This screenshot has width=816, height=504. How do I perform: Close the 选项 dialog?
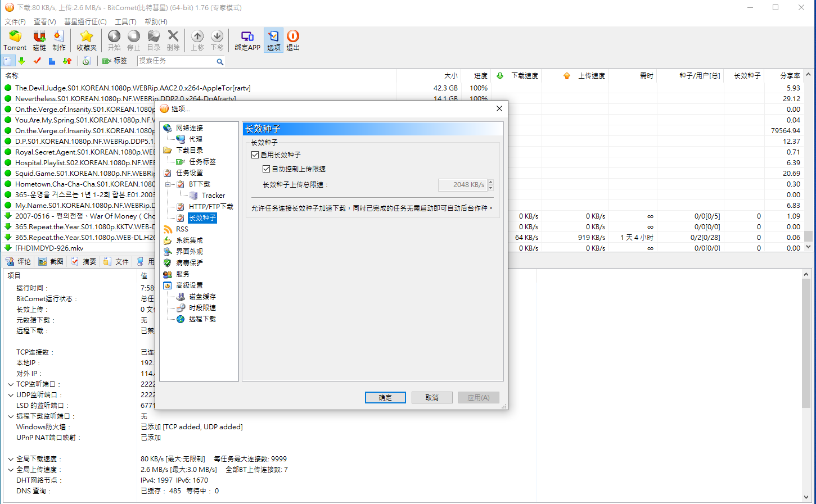pos(499,108)
